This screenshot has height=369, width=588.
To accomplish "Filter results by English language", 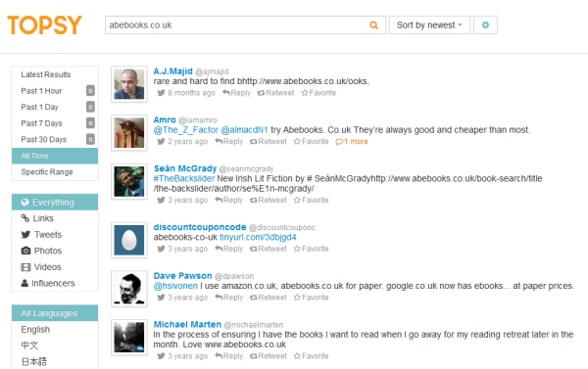I will click(x=35, y=329).
